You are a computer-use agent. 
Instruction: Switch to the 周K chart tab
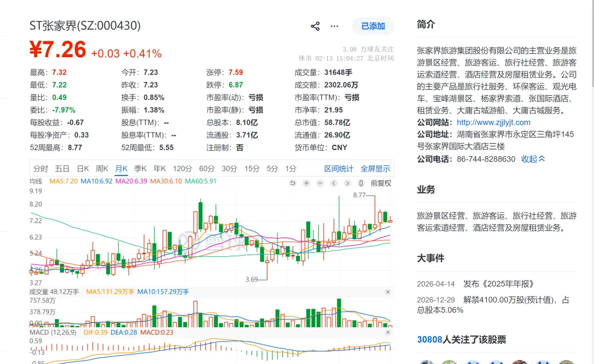click(x=102, y=169)
